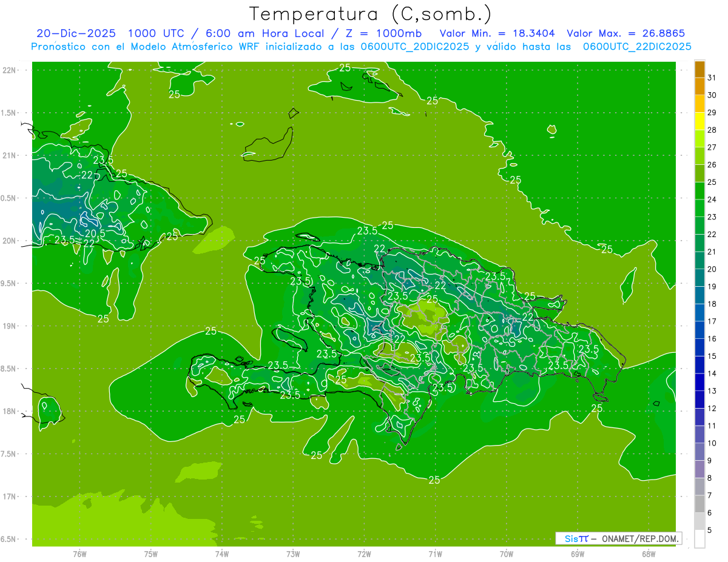The image size is (728, 562).
Task: Click the color scale label "21"
Action: (x=712, y=252)
